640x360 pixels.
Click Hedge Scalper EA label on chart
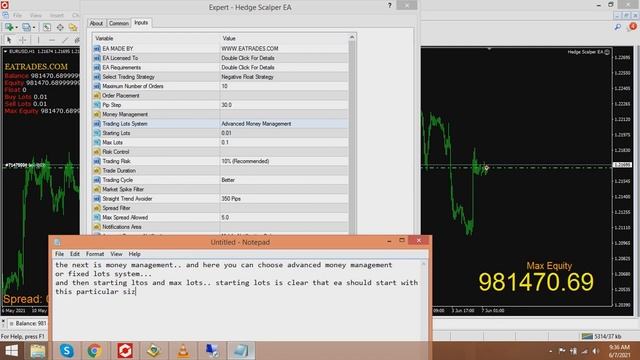585,52
